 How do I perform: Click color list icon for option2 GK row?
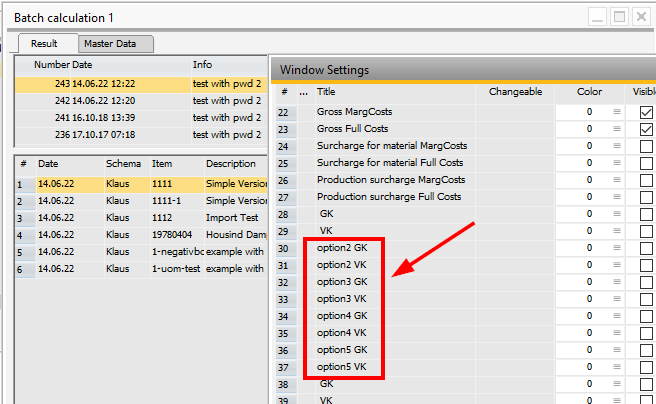(617, 248)
